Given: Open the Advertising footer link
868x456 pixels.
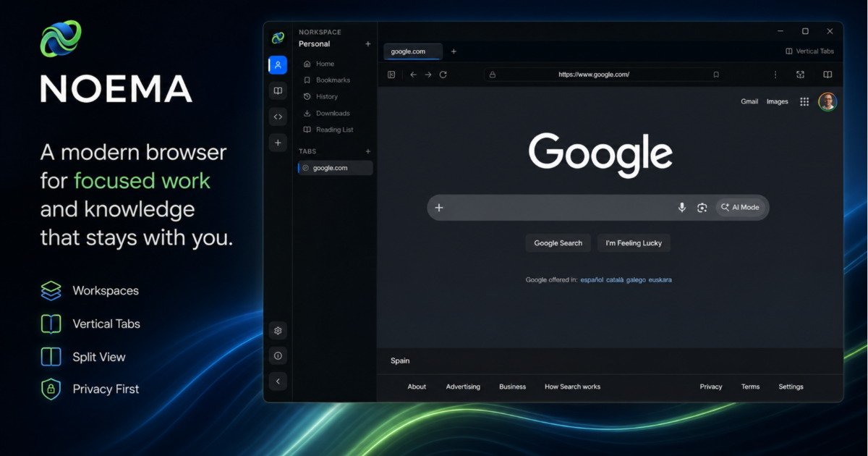Looking at the screenshot, I should (463, 387).
